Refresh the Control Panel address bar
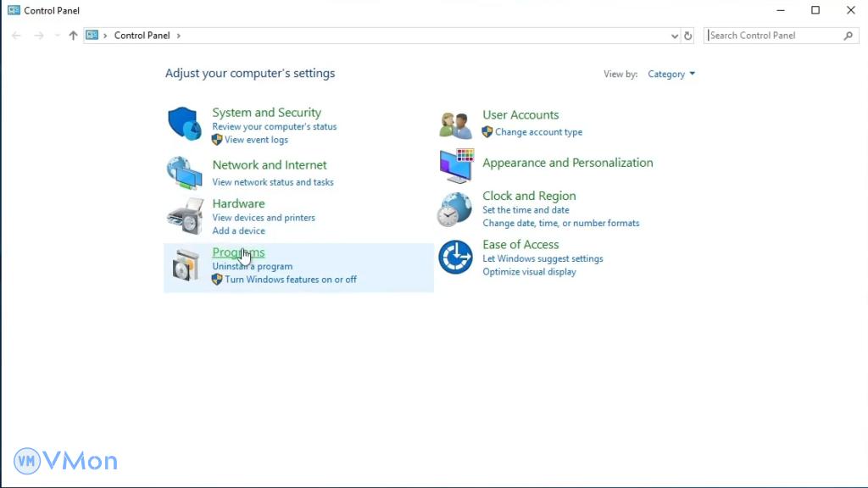 pos(688,36)
